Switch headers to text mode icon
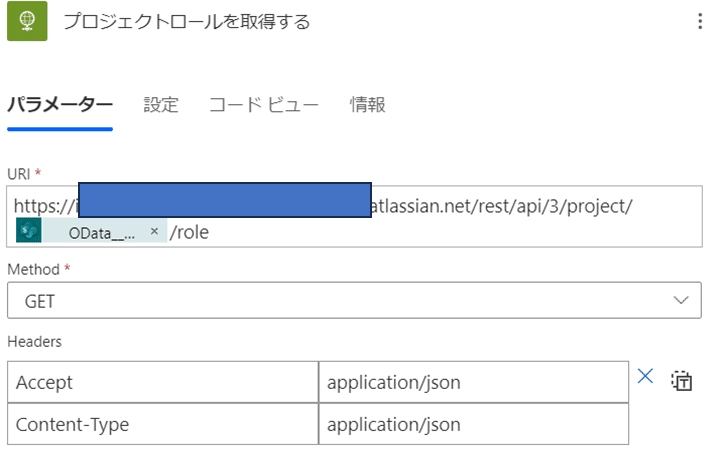 pyautogui.click(x=682, y=380)
